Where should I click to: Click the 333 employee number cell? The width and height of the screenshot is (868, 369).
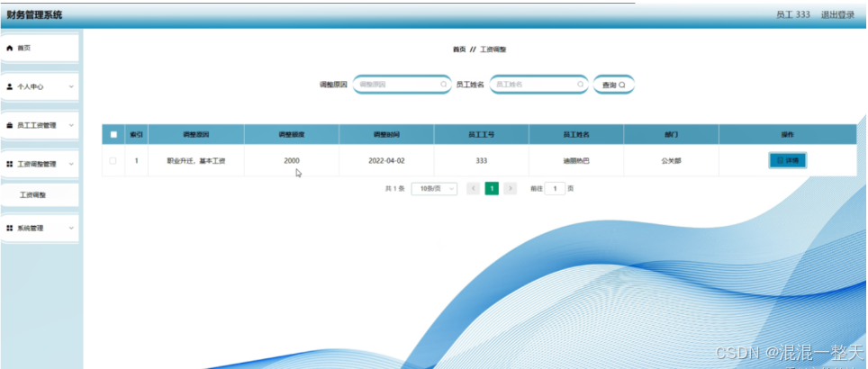[482, 161]
